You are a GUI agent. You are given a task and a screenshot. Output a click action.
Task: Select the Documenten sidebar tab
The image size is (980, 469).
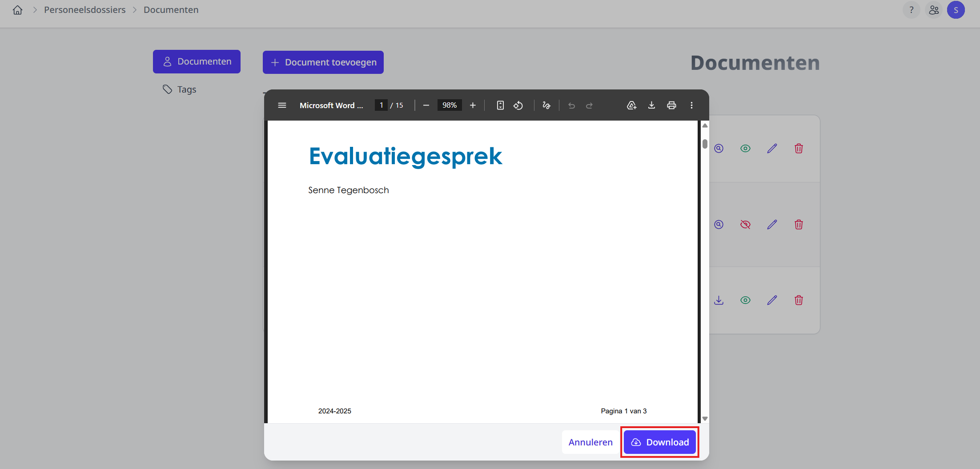(197, 61)
